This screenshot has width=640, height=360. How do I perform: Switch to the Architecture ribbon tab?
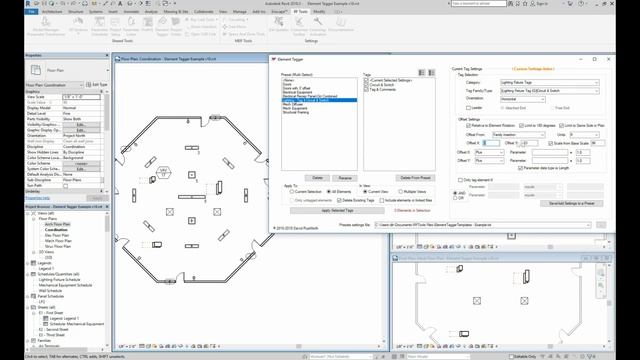click(52, 12)
